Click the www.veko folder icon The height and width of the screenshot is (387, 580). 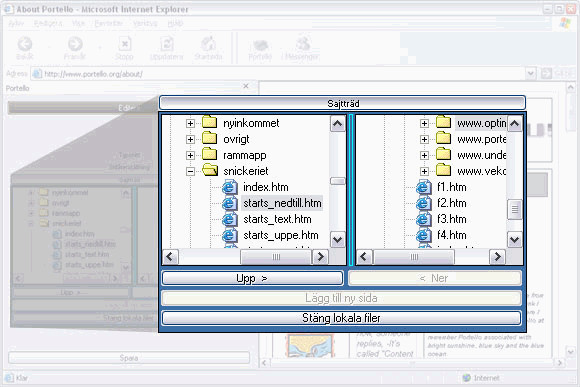click(444, 170)
